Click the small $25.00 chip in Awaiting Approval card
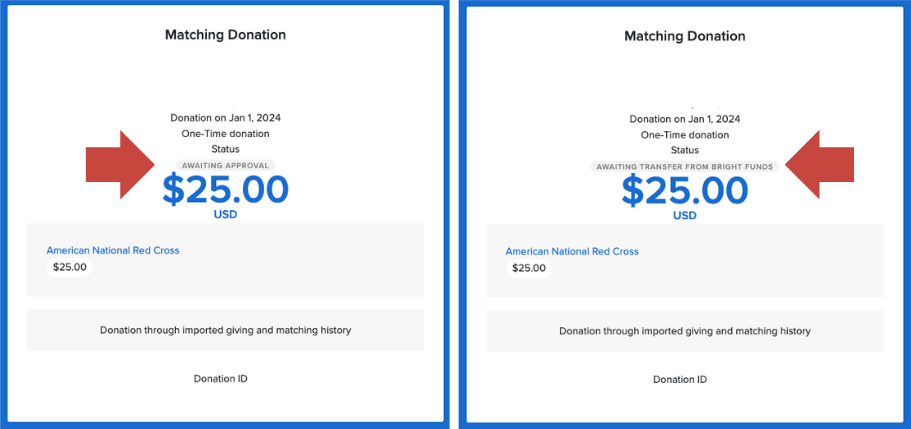 (x=70, y=267)
